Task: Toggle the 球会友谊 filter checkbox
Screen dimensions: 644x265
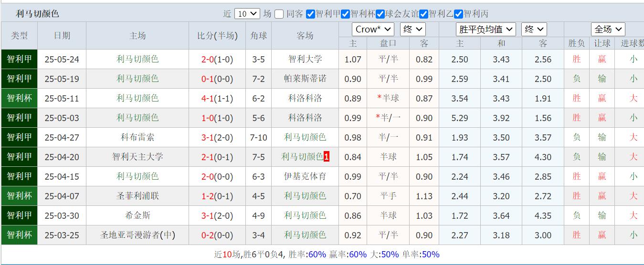Action: coord(380,14)
